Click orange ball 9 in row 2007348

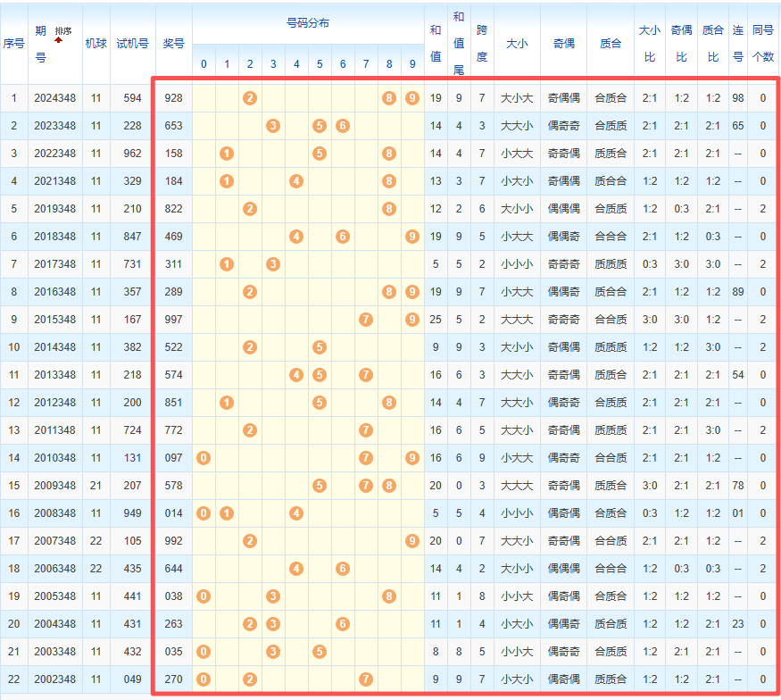tap(411, 541)
